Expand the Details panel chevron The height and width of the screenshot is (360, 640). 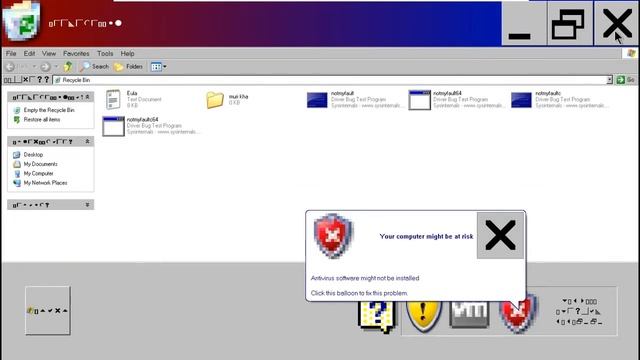tap(87, 204)
